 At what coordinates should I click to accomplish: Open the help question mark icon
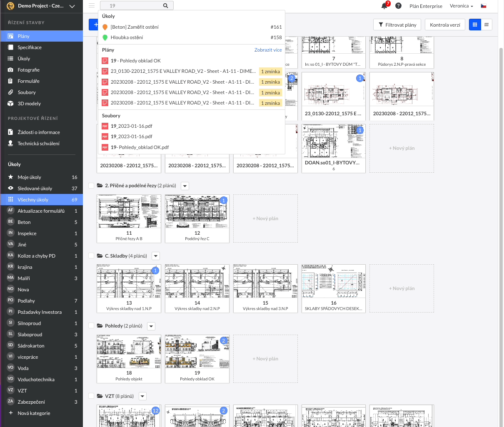398,6
